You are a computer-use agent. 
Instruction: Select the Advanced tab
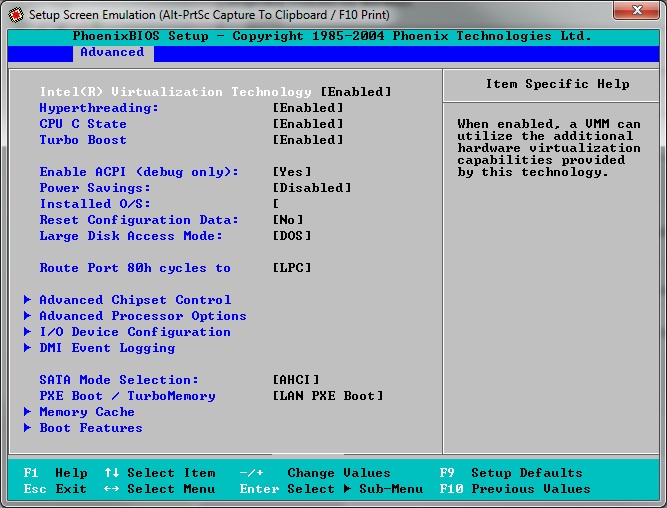pos(113,53)
